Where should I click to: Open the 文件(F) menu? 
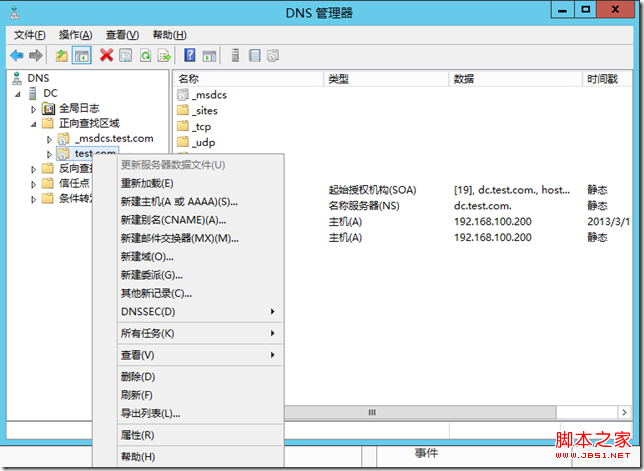pyautogui.click(x=30, y=35)
